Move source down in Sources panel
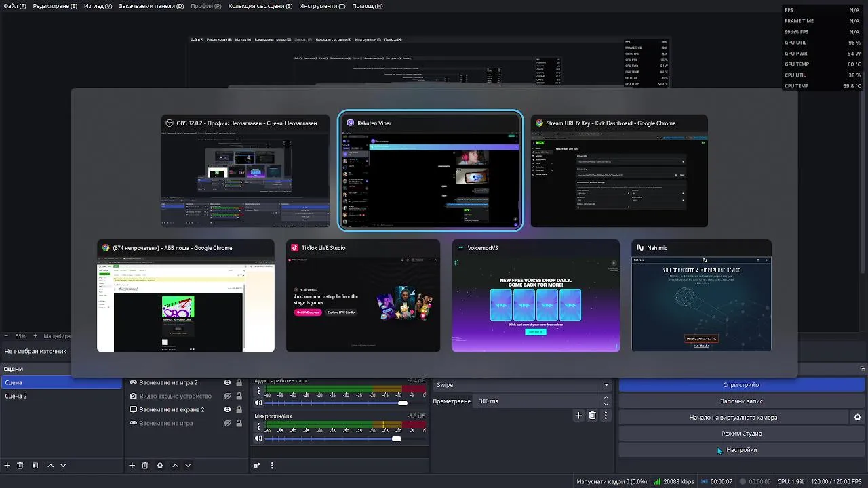The image size is (868, 488). tap(188, 466)
